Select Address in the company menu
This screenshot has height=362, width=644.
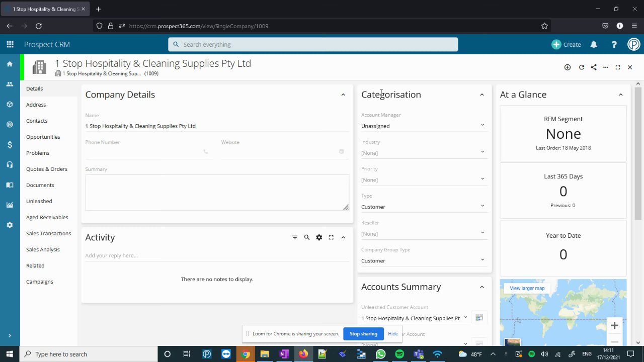(x=36, y=105)
